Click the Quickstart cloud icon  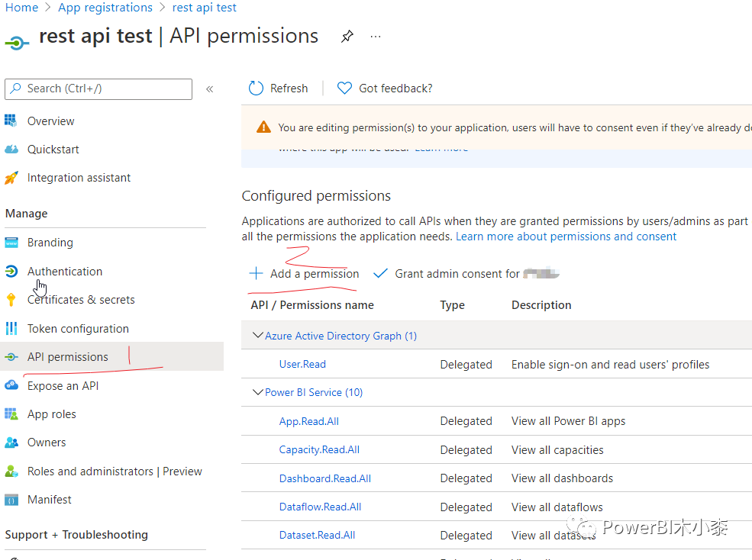click(x=11, y=149)
